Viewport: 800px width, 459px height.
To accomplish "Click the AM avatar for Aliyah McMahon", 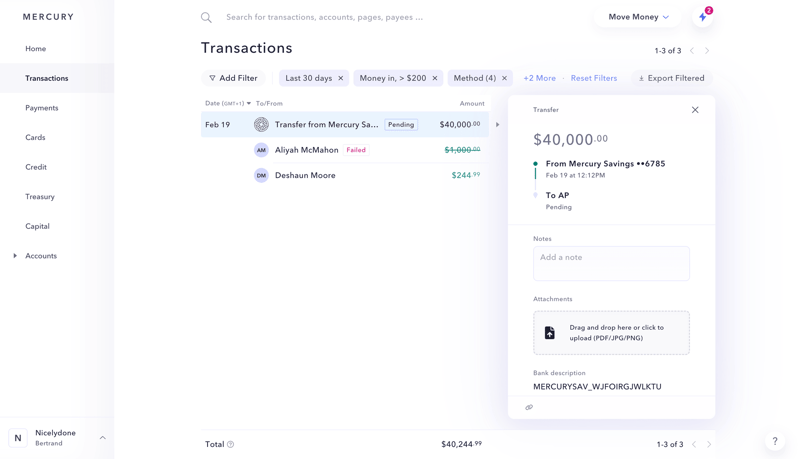I will (261, 150).
